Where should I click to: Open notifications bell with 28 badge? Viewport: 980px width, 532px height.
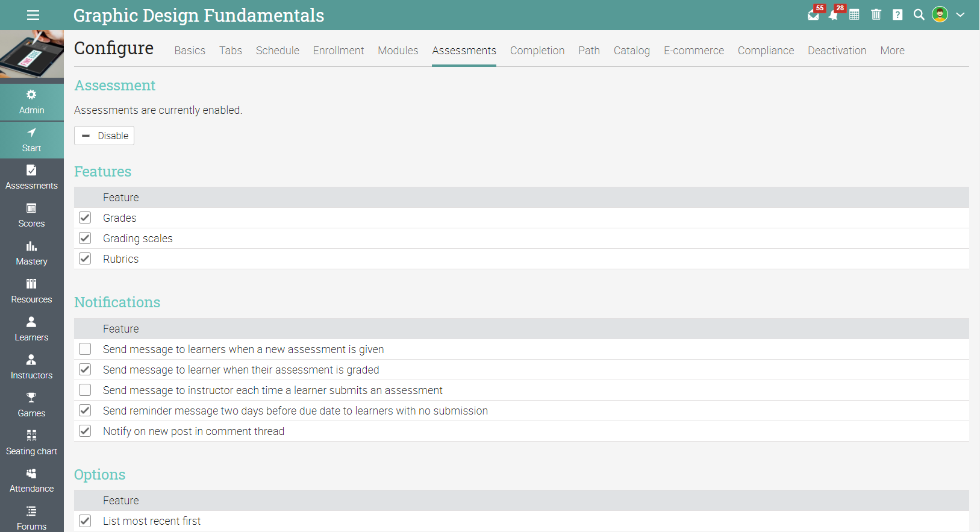[x=834, y=14]
